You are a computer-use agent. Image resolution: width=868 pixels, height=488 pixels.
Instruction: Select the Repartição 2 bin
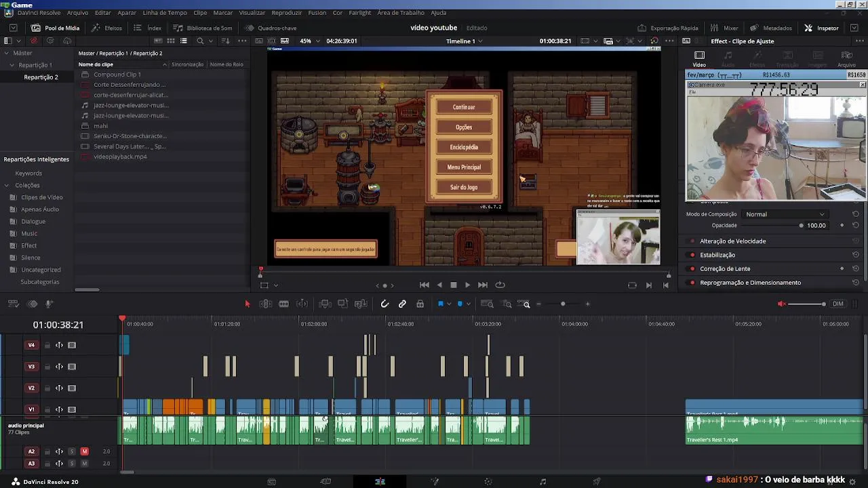click(41, 77)
